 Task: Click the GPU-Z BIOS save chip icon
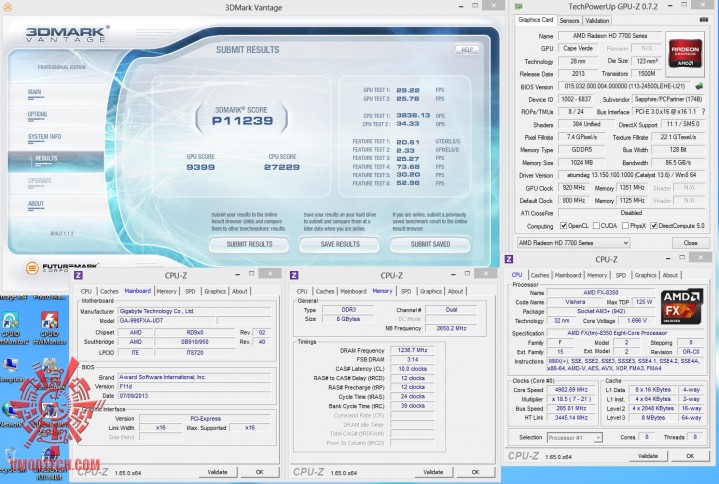699,86
